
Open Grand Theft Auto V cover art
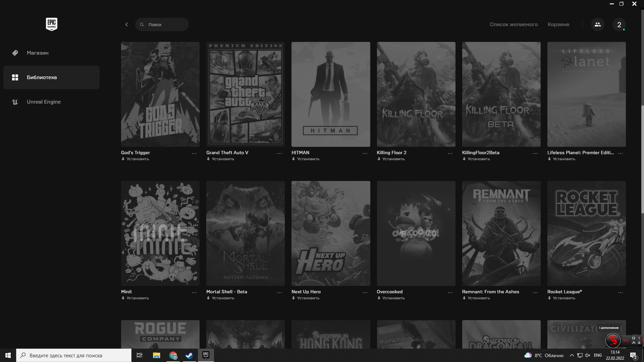click(x=246, y=94)
